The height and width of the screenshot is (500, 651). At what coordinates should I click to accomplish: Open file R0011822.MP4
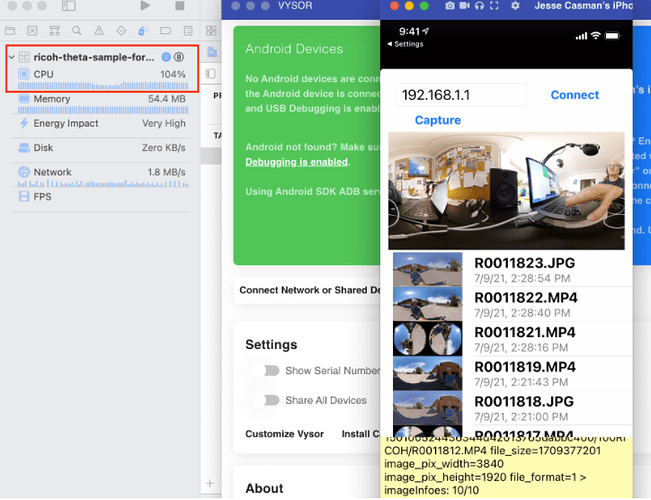[x=512, y=304]
